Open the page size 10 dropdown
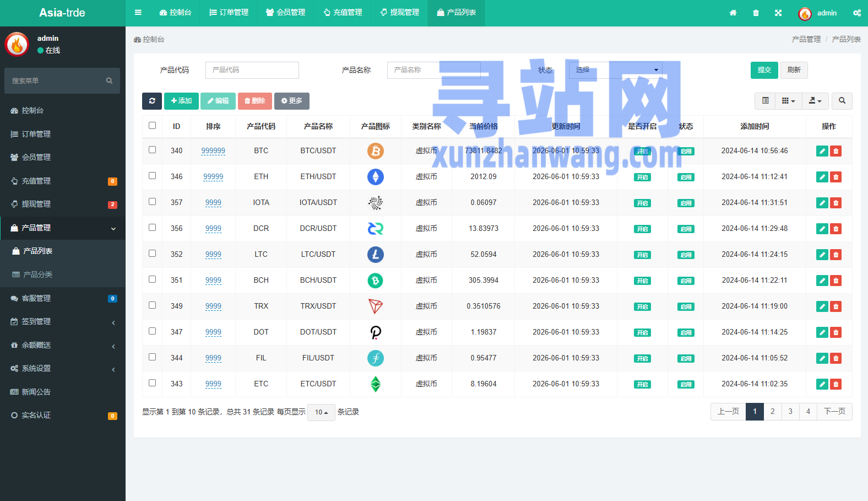 321,412
